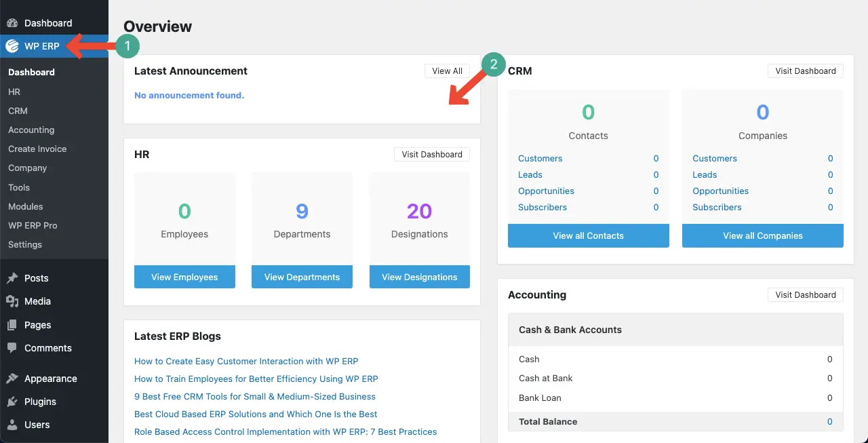This screenshot has width=868, height=443.
Task: Click the Posts pushpin icon
Action: pos(12,278)
